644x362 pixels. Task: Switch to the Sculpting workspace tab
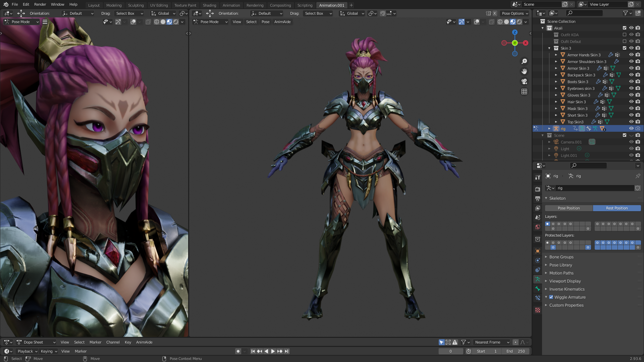(x=136, y=5)
